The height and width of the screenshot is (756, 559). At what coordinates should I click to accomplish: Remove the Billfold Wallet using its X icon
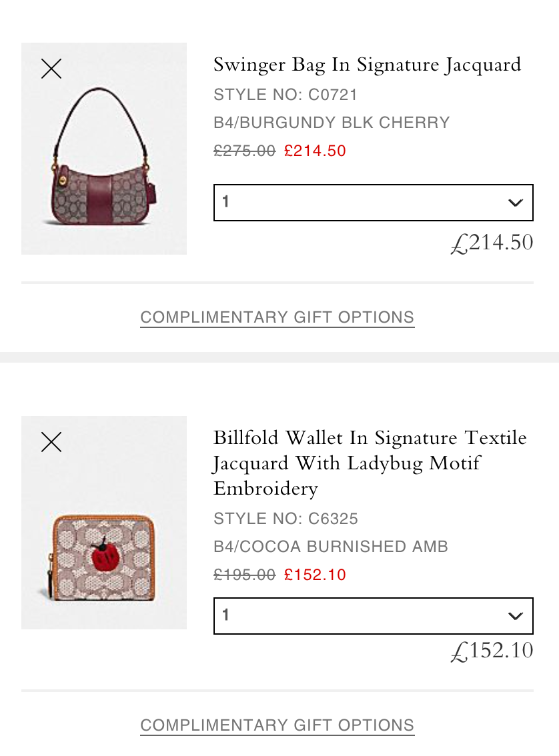[x=51, y=442]
